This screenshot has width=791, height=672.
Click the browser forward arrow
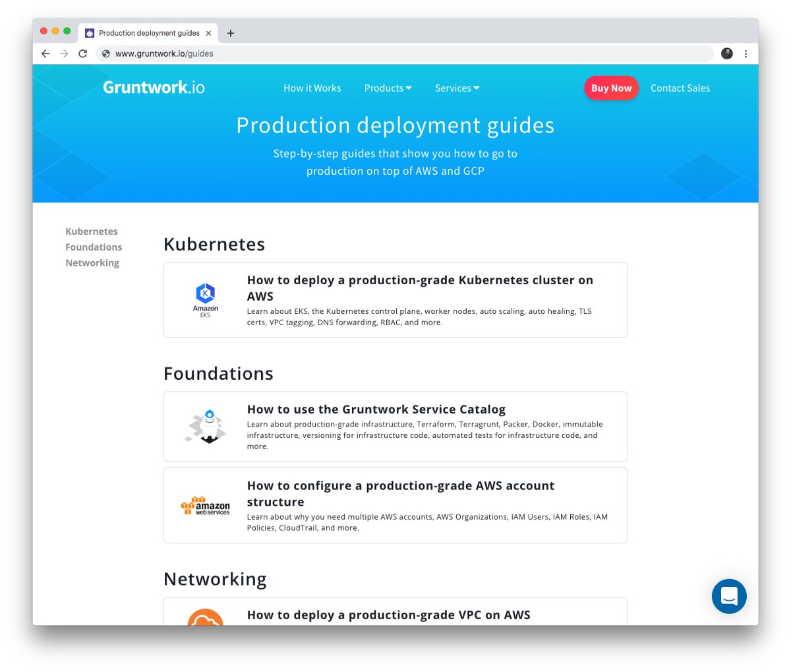tap(64, 53)
